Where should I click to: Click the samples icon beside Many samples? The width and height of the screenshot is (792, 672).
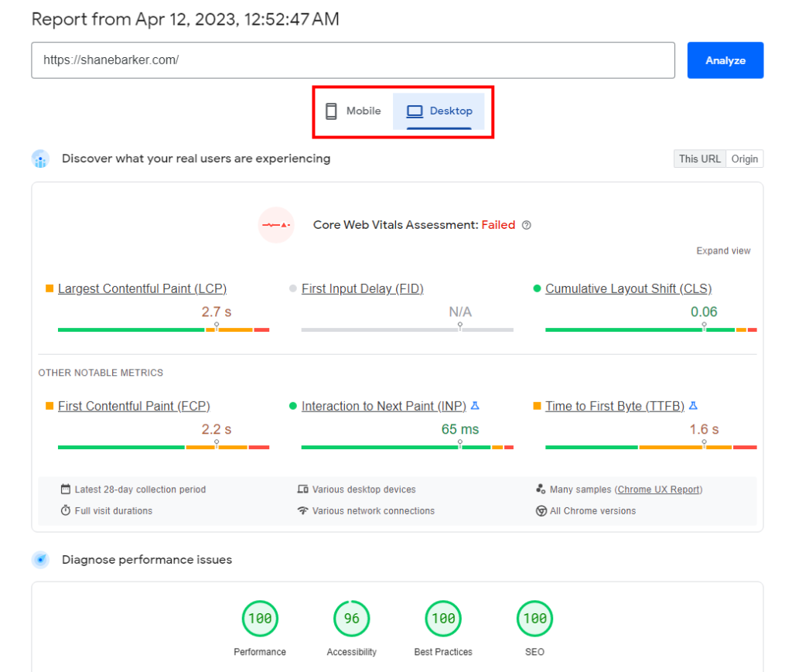(541, 490)
